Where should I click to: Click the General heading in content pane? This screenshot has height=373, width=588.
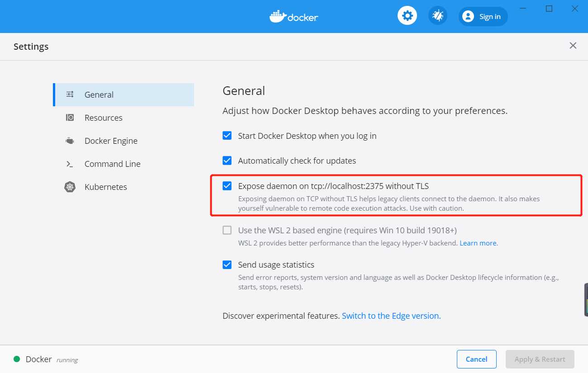tap(244, 90)
